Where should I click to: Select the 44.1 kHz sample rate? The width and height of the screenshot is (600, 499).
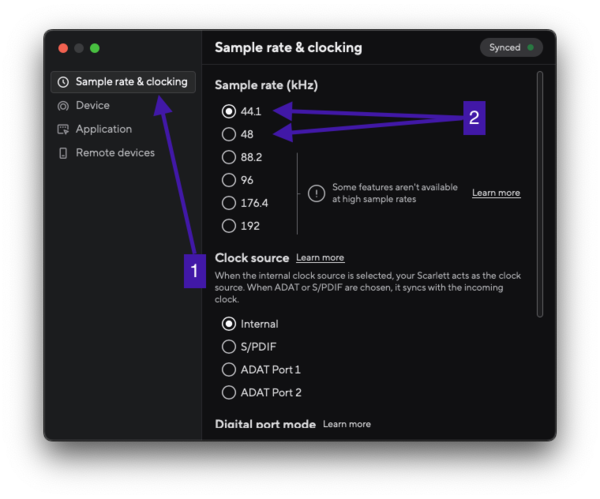pos(229,111)
